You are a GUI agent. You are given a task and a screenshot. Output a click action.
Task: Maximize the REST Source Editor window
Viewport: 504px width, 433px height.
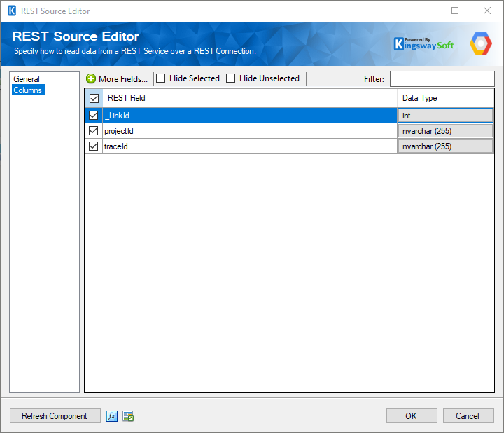(455, 11)
